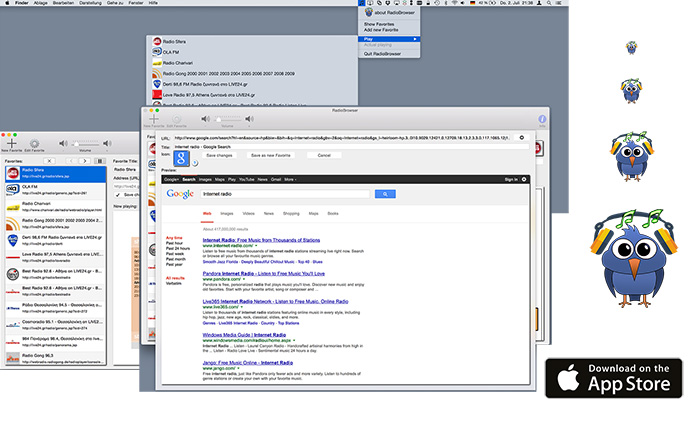Image resolution: width=700 pixels, height=436 pixels.
Task: Play Radio Gong 2000 2001 entry in submenu
Action: coord(252,74)
